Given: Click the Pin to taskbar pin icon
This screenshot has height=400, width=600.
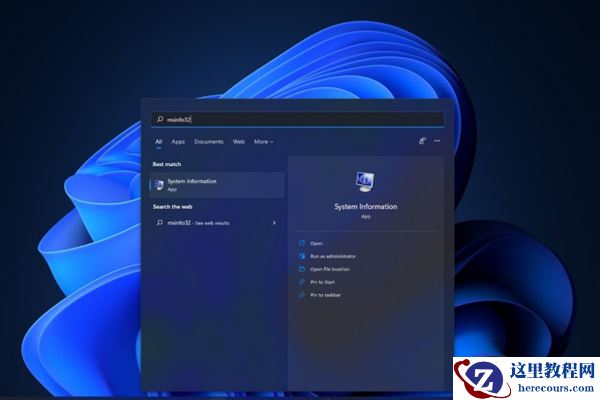Looking at the screenshot, I should [302, 295].
